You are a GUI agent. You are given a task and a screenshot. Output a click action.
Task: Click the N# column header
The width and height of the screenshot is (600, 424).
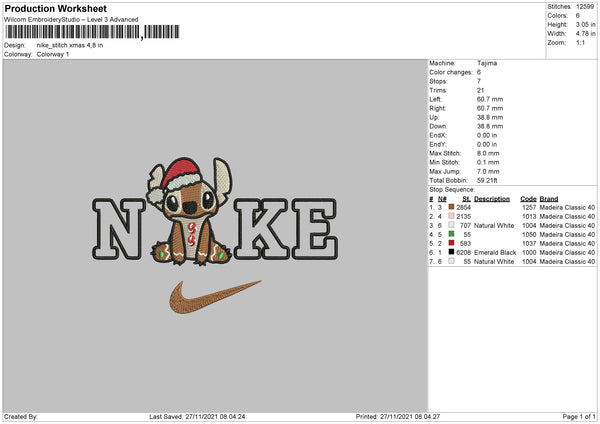click(442, 199)
